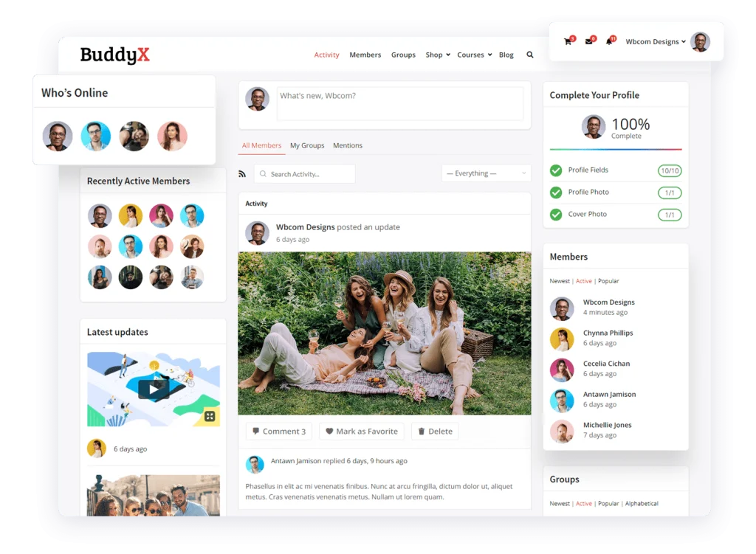Click Antawn Jamison's avatar on the reply
The height and width of the screenshot is (554, 756).
pyautogui.click(x=255, y=465)
